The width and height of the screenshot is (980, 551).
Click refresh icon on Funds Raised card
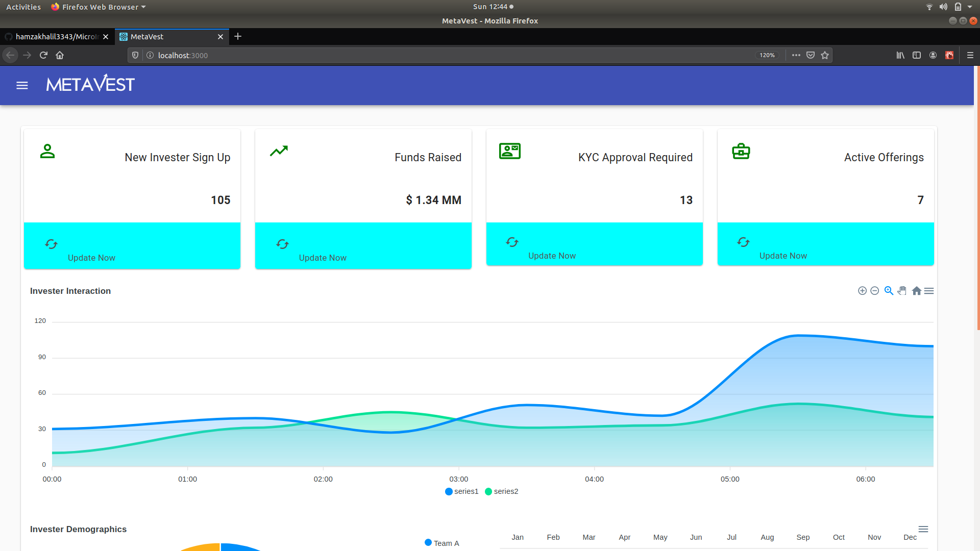[282, 244]
